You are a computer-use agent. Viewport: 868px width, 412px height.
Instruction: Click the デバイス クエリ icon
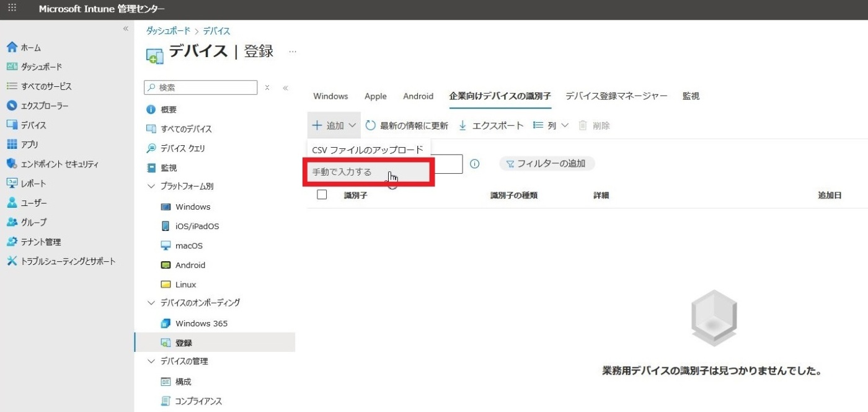coord(151,148)
